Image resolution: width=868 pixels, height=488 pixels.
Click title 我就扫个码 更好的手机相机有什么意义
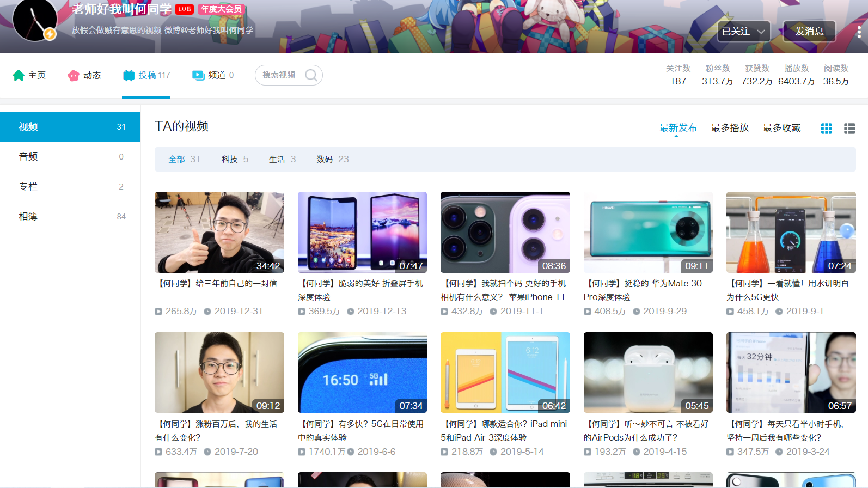[504, 290]
